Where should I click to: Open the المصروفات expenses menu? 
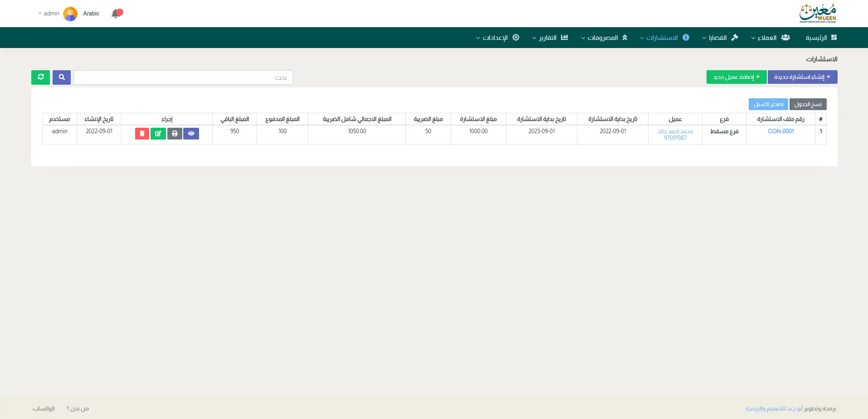(x=604, y=38)
